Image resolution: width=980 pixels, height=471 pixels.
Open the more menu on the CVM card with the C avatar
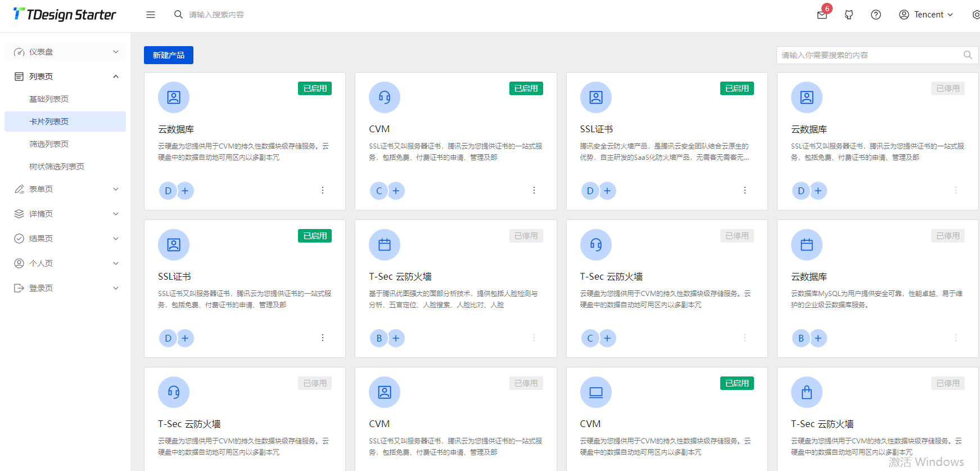tap(534, 190)
